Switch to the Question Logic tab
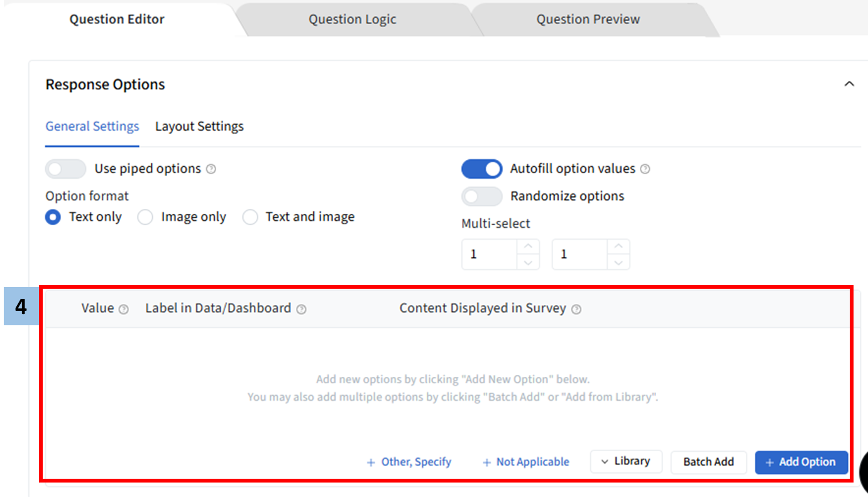 pyautogui.click(x=352, y=20)
